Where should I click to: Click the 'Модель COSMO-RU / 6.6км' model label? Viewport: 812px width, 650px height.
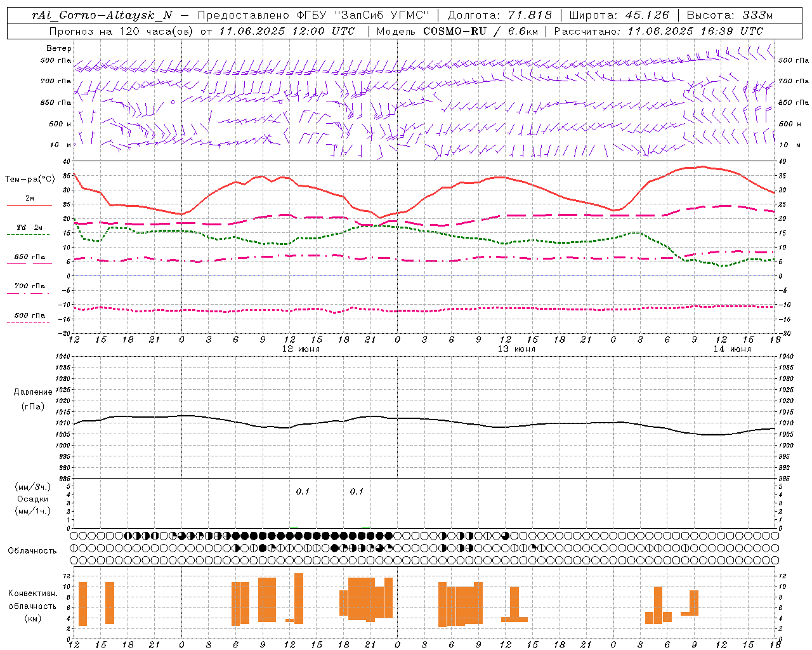(x=457, y=31)
